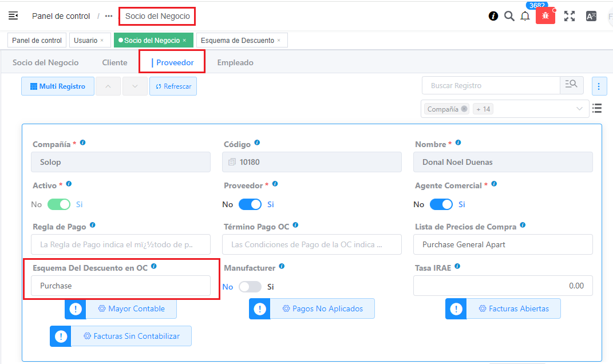
Task: Expand the Compañía filter dropdown
Action: pyautogui.click(x=579, y=109)
